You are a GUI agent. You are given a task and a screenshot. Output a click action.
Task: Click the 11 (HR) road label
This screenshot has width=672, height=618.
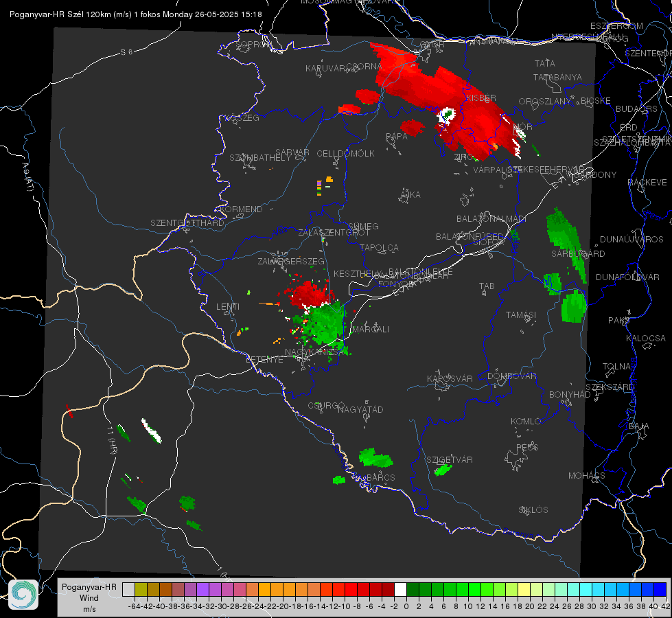coord(112,441)
